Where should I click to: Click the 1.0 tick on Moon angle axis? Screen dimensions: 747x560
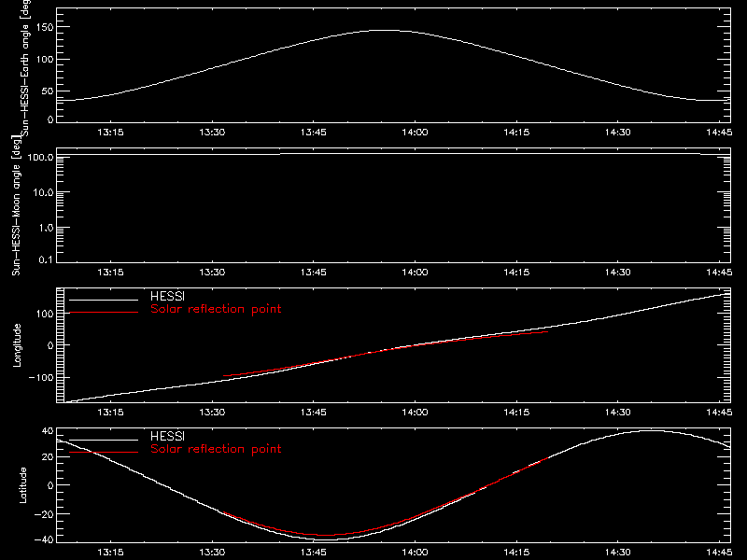click(46, 228)
